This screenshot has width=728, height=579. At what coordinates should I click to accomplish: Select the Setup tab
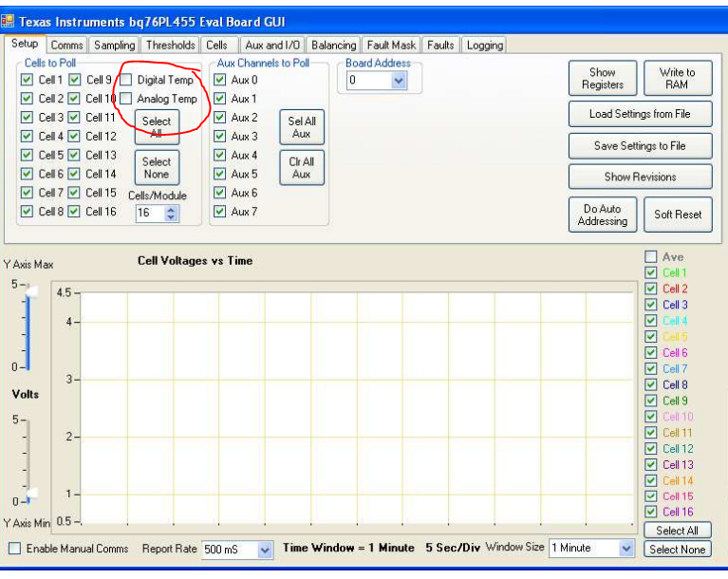click(x=25, y=44)
